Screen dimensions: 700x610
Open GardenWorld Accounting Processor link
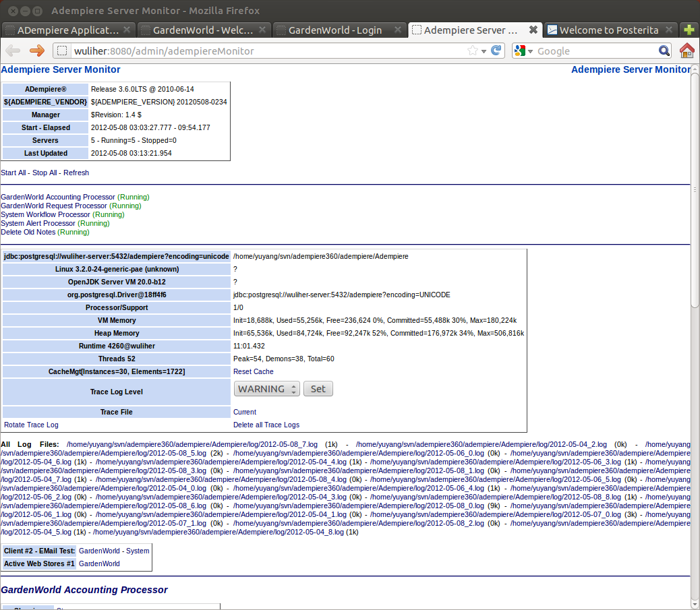tap(58, 197)
